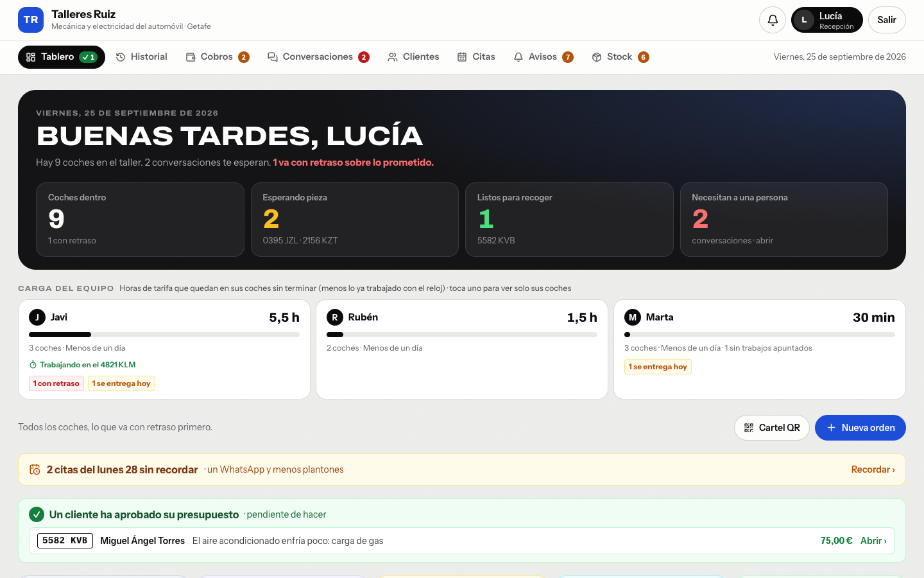The image size is (924, 578).
Task: Click the Citas calendar icon
Action: pos(462,57)
